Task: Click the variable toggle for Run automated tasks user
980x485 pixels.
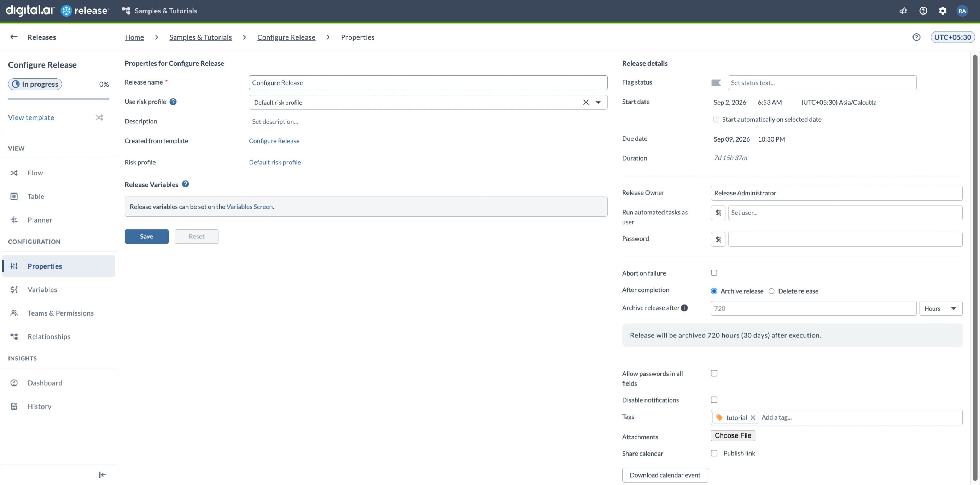Action: point(718,212)
